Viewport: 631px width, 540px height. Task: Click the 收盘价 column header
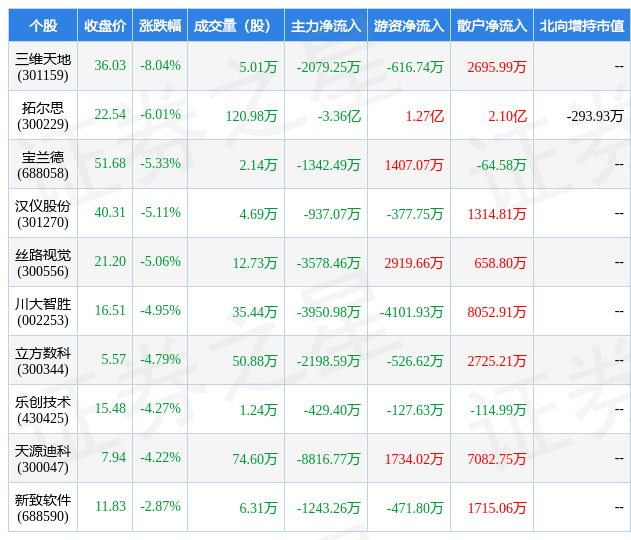click(x=105, y=26)
